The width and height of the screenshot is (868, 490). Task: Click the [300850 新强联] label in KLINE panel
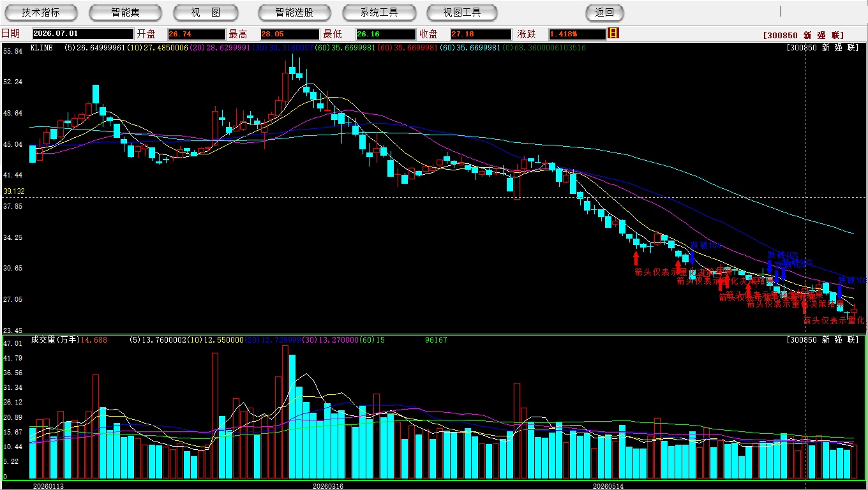click(x=823, y=48)
